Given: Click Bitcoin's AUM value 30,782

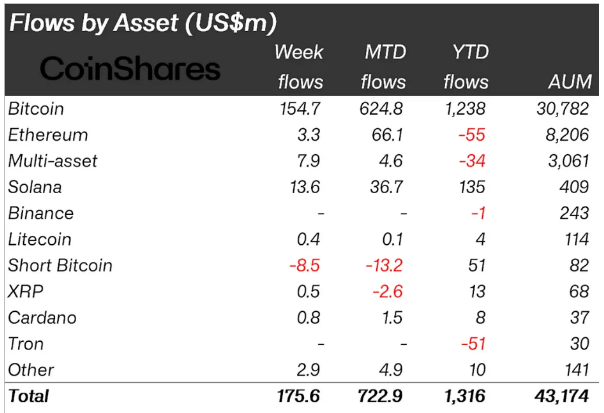Looking at the screenshot, I should [x=561, y=108].
